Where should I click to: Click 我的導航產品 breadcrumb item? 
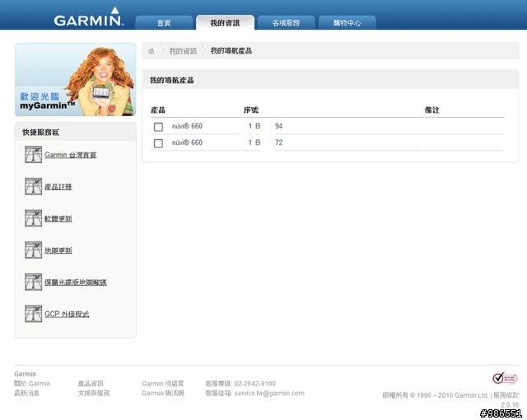tap(231, 51)
